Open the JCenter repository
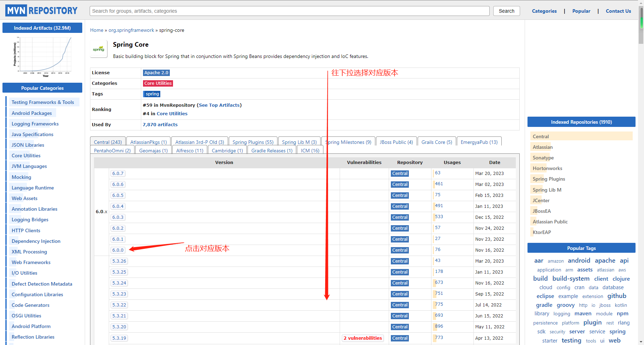This screenshot has width=644, height=345. pyautogui.click(x=541, y=200)
